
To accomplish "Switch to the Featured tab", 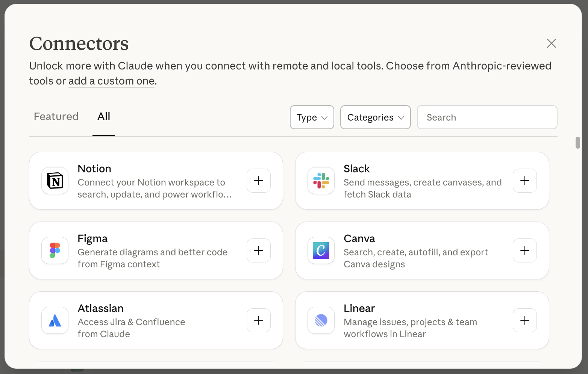I will [x=56, y=117].
